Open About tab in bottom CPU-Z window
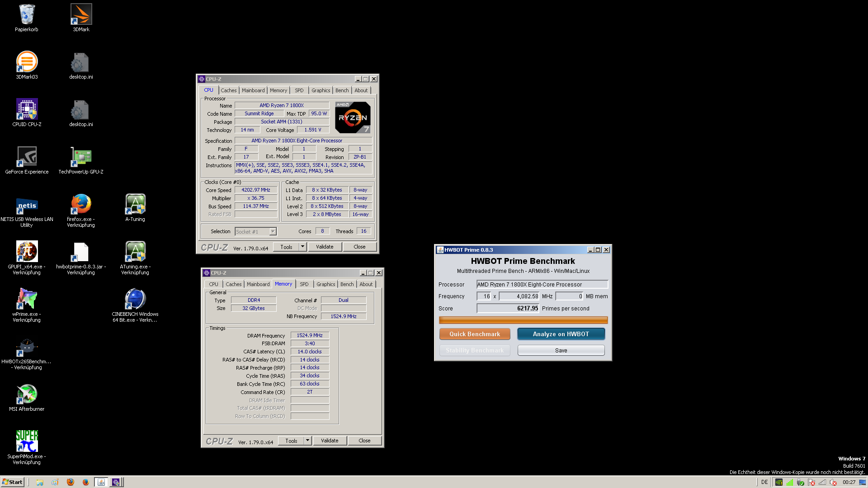Image resolution: width=868 pixels, height=488 pixels. coord(366,284)
